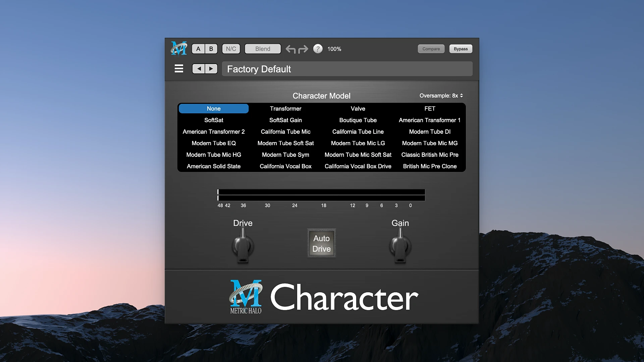Image resolution: width=644 pixels, height=362 pixels.
Task: Activate the N/C snapshot toggle
Action: click(231, 49)
